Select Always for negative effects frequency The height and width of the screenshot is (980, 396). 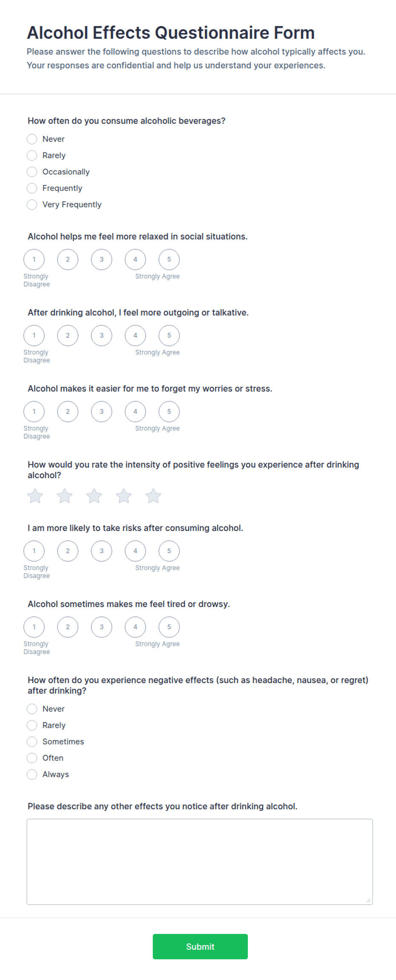pyautogui.click(x=32, y=774)
